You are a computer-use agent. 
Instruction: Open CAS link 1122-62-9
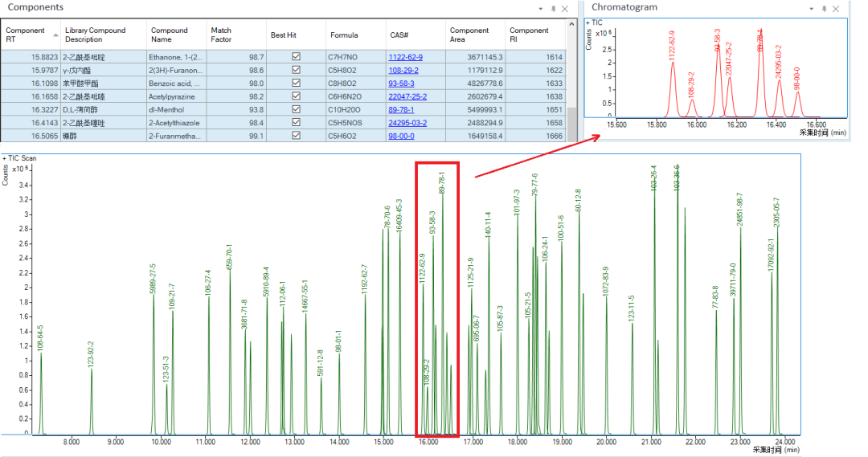[405, 57]
